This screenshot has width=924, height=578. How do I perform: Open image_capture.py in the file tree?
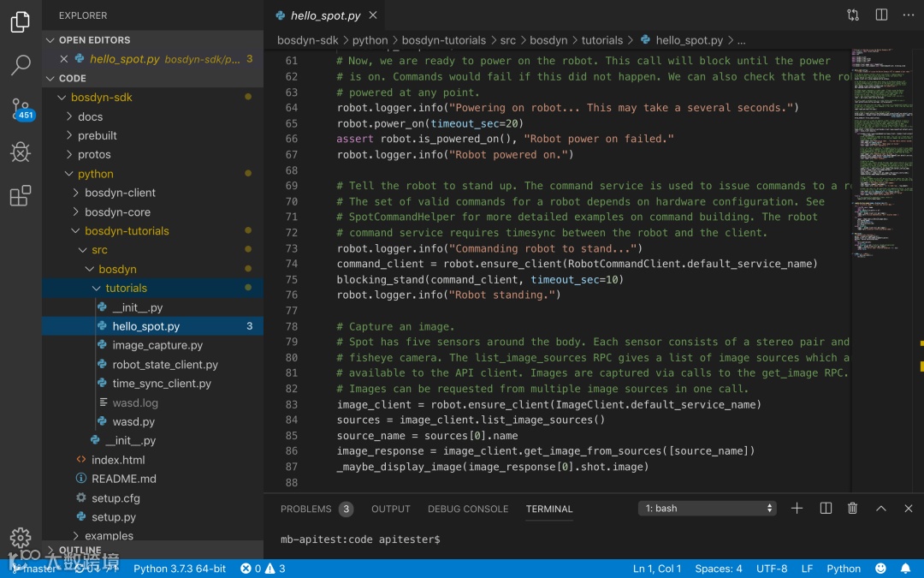coord(157,345)
